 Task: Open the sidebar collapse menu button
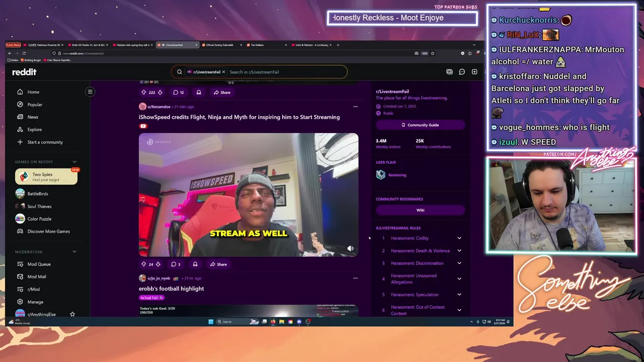[90, 92]
